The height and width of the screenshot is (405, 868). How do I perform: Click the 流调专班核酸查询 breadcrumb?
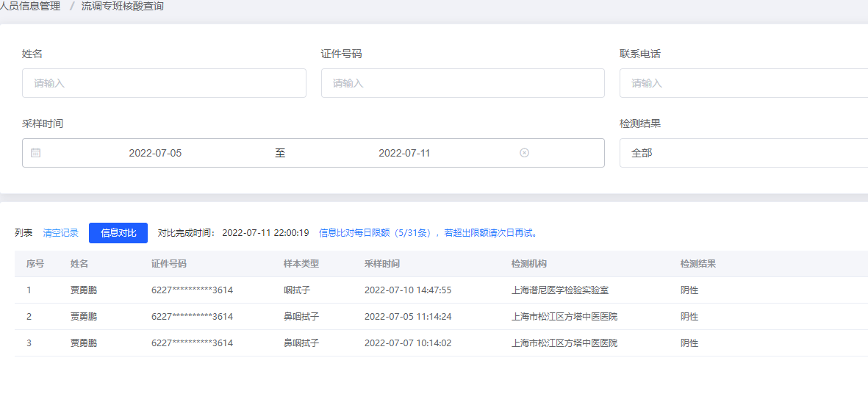[x=122, y=7]
